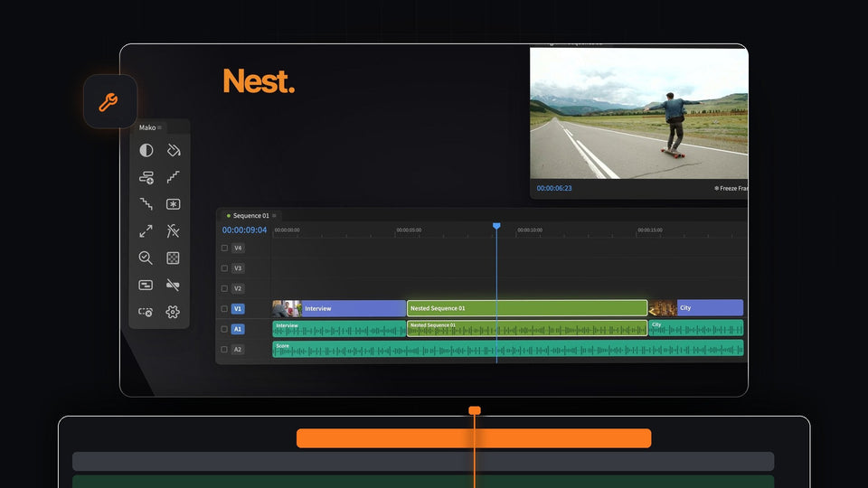Toggle the A1 track target label
The height and width of the screenshot is (488, 868).
[238, 329]
